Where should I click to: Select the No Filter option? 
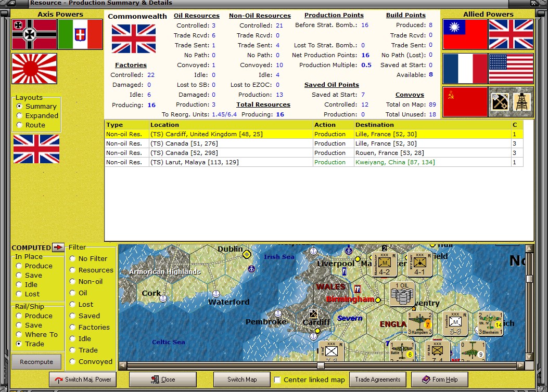88,259
